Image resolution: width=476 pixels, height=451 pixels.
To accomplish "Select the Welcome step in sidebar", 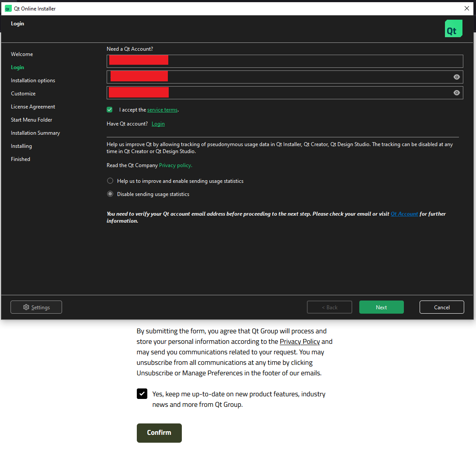I will coord(22,54).
